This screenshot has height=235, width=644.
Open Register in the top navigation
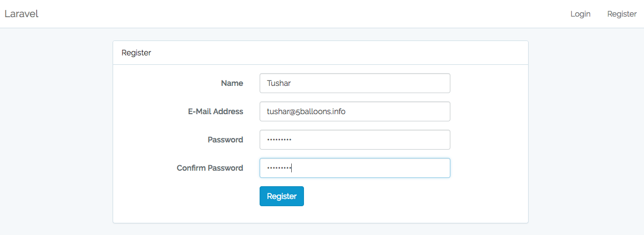click(x=622, y=14)
